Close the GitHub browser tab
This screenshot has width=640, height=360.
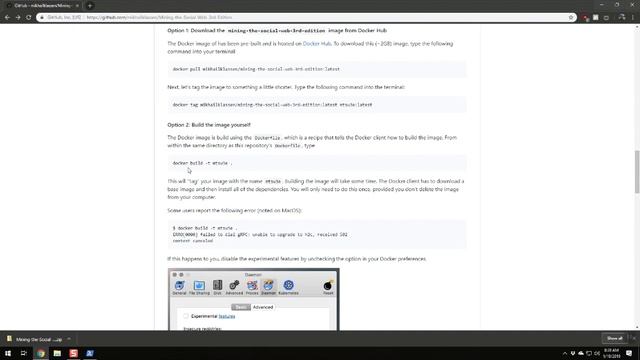77,6
